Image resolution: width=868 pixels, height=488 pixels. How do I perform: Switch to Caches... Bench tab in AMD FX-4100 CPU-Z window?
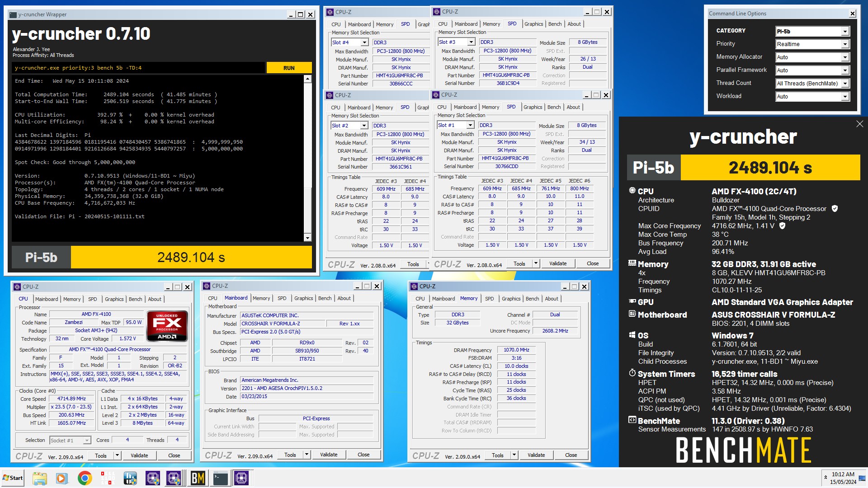pos(135,299)
